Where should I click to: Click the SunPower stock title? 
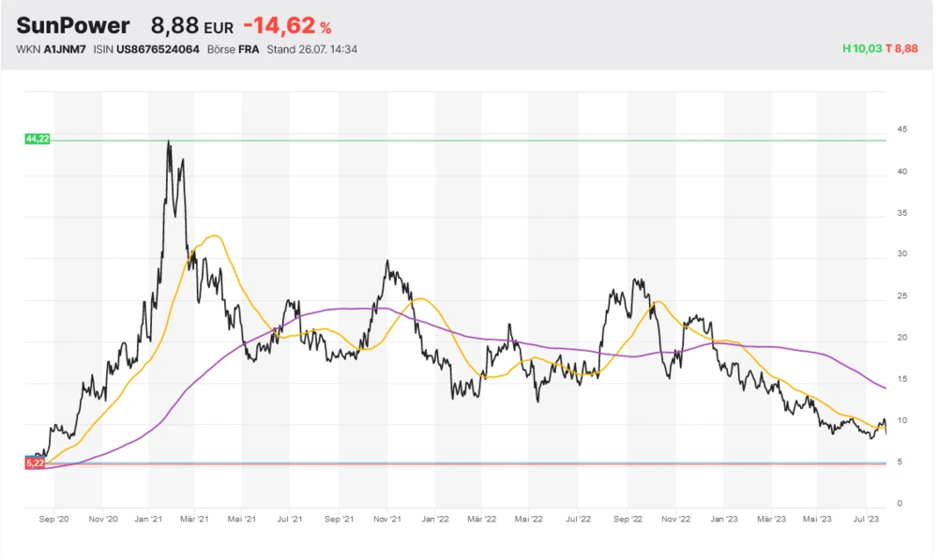pos(73,26)
